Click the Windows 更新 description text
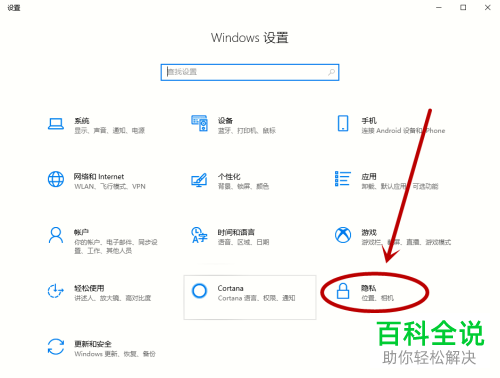 [x=115, y=354]
